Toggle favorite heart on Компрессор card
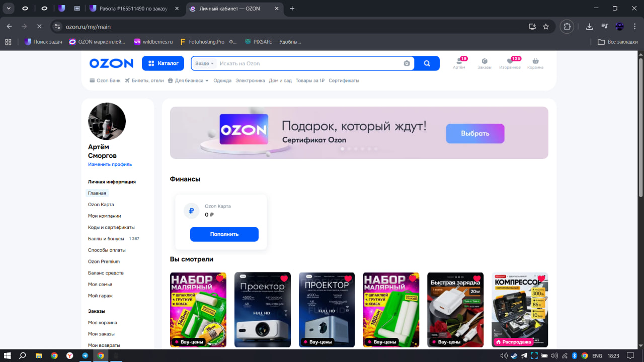This screenshot has height=362, width=644. point(541,279)
